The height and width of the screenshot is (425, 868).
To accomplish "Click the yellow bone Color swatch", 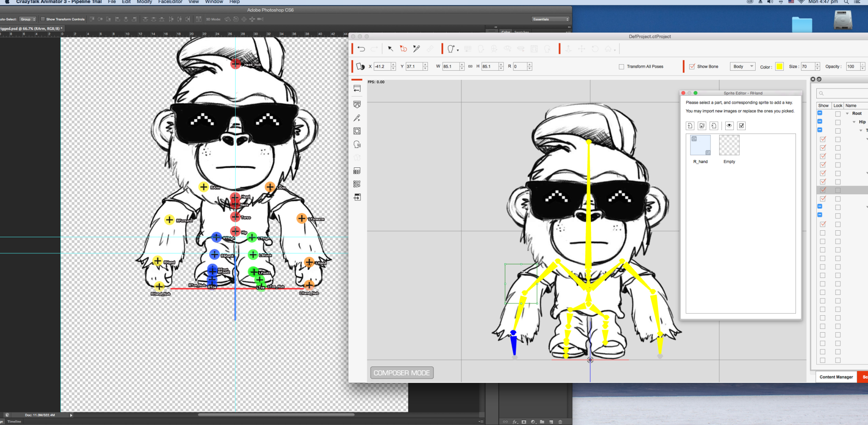I will pos(779,66).
